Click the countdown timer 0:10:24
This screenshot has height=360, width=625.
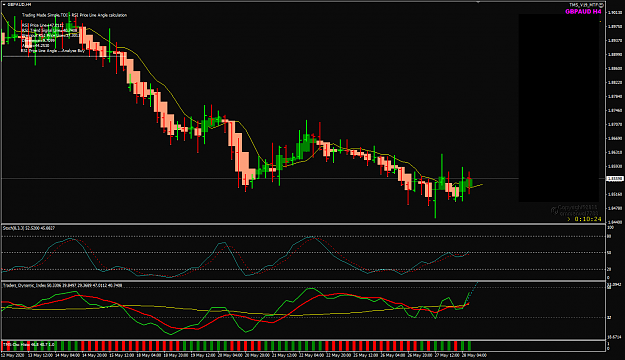coord(588,219)
